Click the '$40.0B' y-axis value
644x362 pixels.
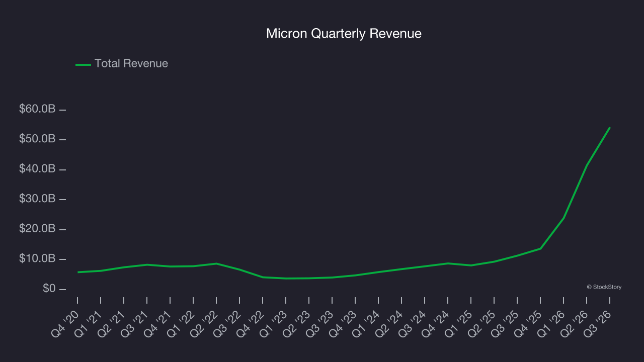tap(37, 169)
